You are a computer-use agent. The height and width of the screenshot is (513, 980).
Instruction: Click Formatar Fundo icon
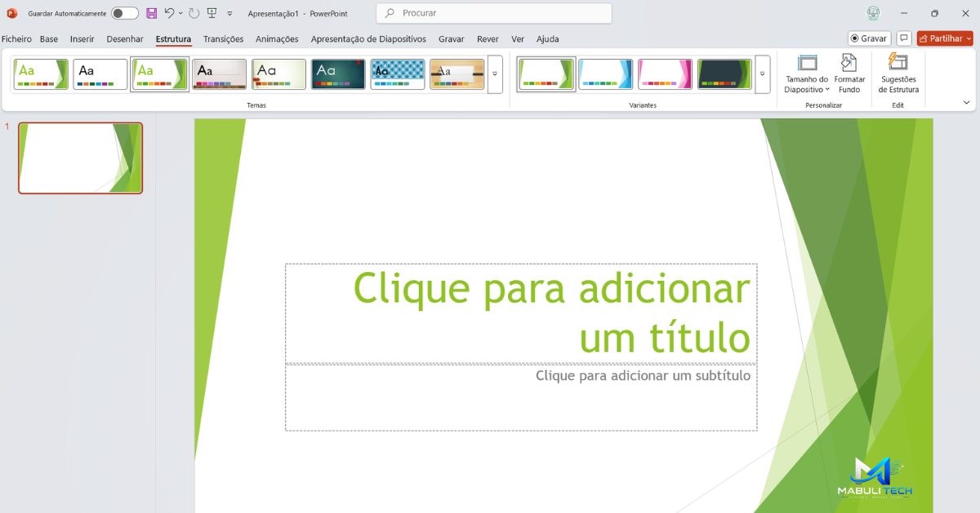[x=849, y=74]
